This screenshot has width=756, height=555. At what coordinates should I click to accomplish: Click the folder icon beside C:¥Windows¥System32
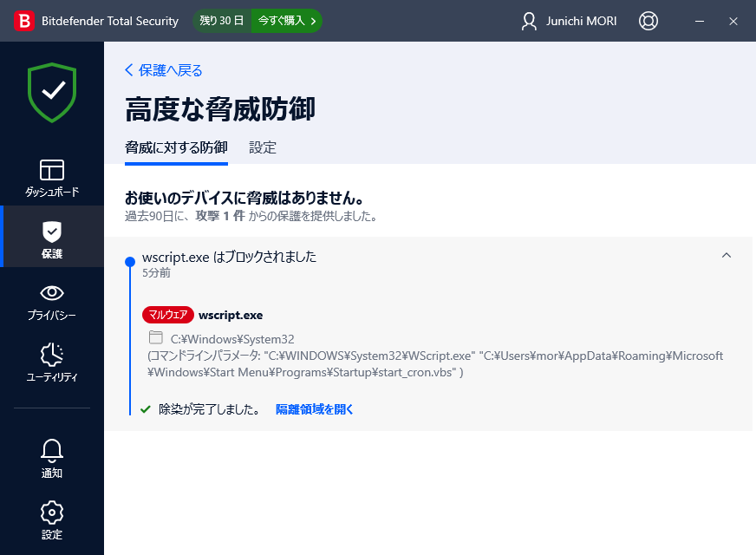click(x=156, y=337)
